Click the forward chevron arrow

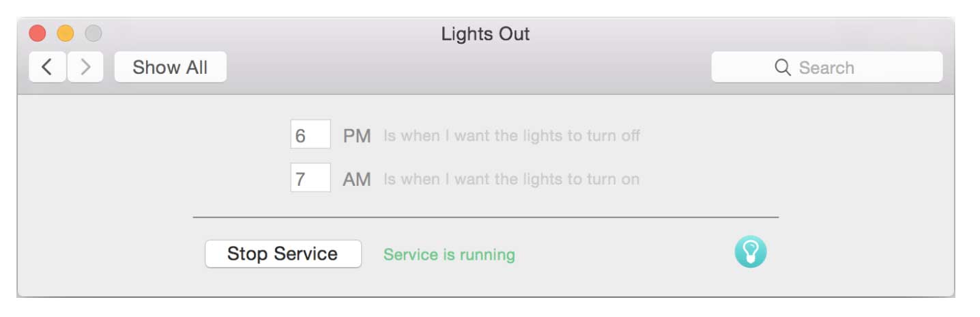pos(85,67)
